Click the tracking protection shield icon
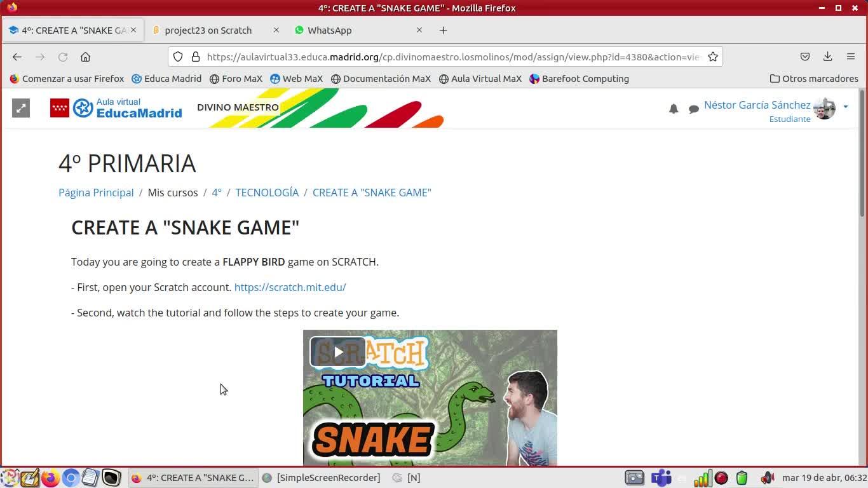This screenshot has height=488, width=868. click(178, 57)
